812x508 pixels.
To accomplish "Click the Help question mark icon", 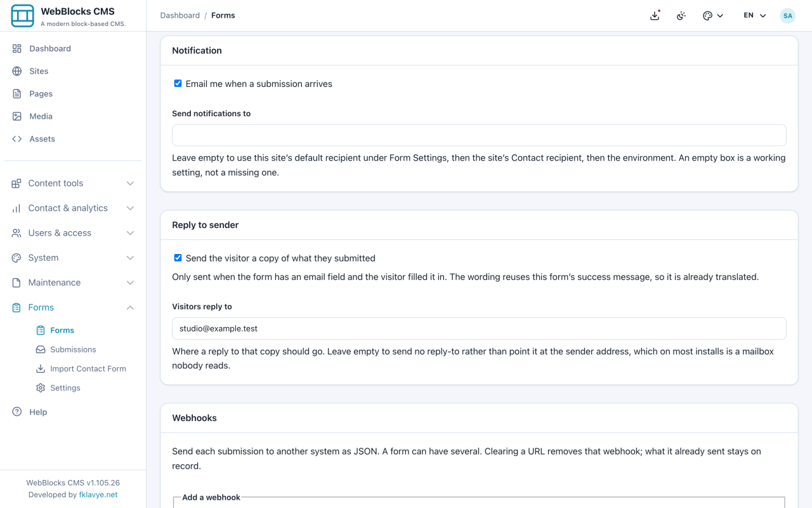I will [x=17, y=412].
